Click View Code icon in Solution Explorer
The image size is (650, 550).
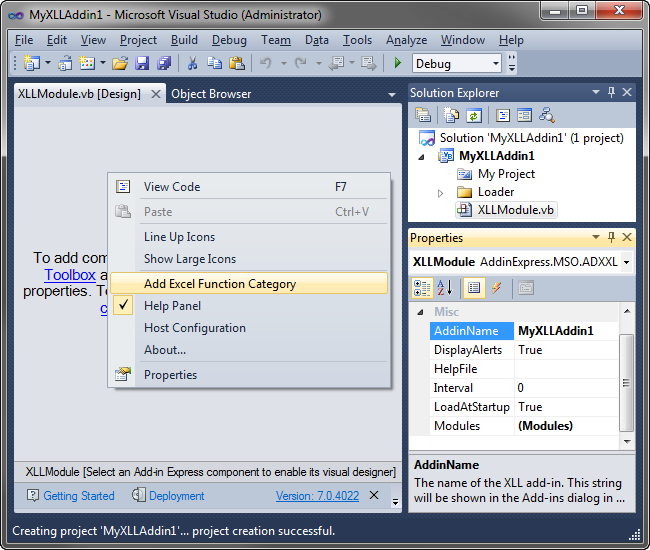click(503, 115)
